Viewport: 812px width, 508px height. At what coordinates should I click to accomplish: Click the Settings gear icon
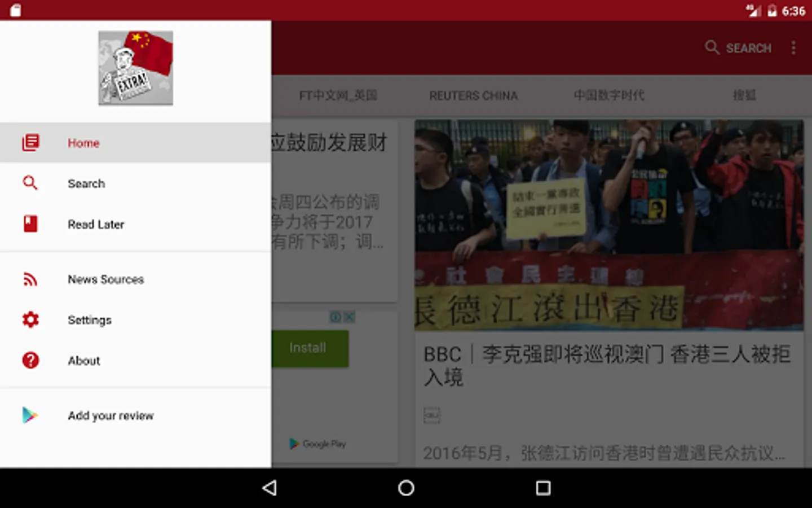click(x=30, y=319)
